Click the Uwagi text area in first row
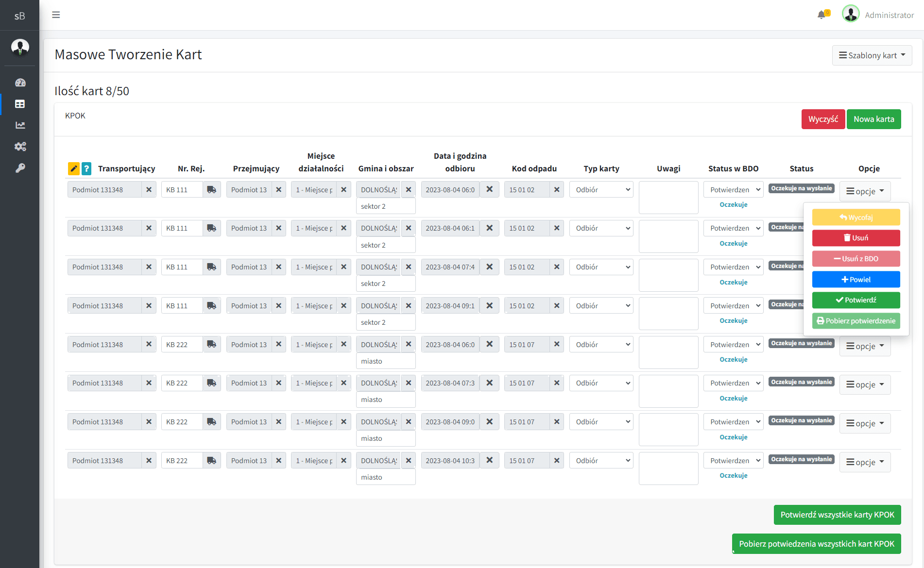Image resolution: width=924 pixels, height=568 pixels. (x=668, y=198)
